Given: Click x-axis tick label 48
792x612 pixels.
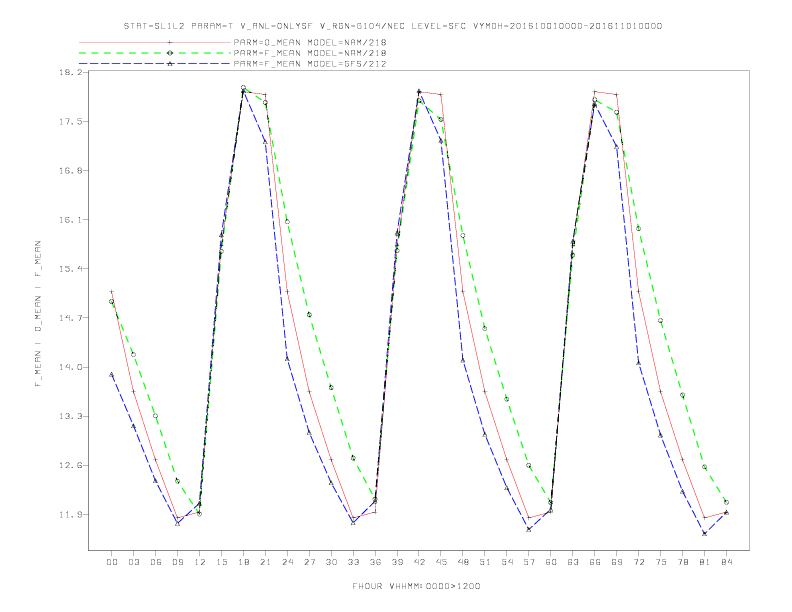Looking at the screenshot, I should click(x=463, y=562).
